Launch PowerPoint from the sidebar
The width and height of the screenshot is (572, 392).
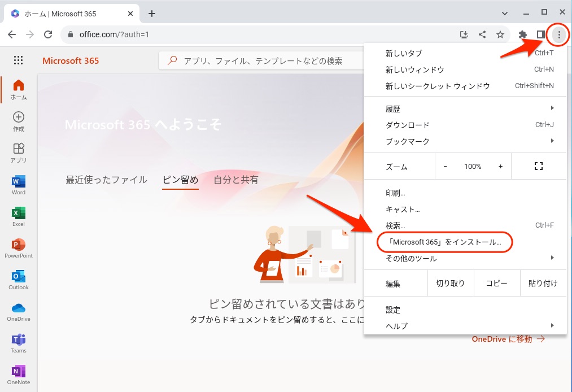[19, 248]
